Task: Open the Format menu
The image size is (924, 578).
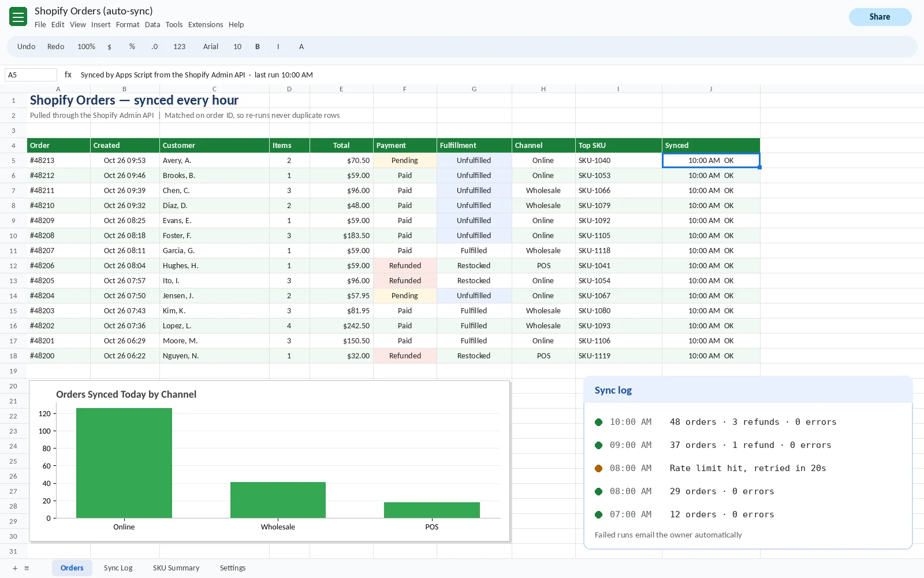Action: pos(128,25)
